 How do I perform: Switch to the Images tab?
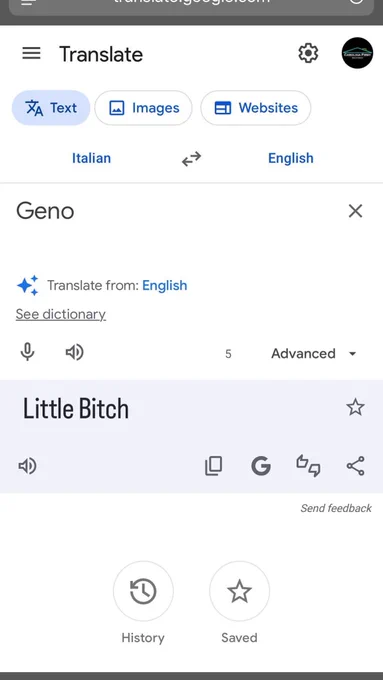(x=144, y=108)
